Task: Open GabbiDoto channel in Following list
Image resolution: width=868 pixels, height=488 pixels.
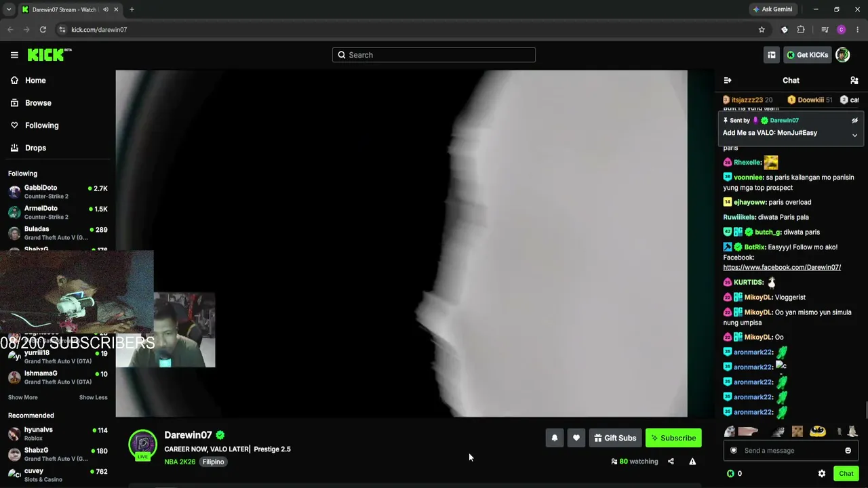Action: pyautogui.click(x=58, y=192)
